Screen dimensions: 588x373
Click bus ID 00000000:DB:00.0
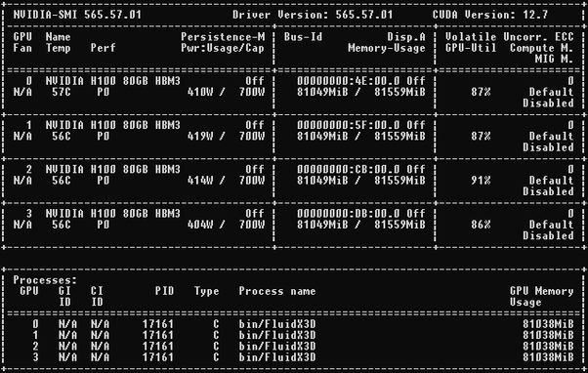click(348, 214)
